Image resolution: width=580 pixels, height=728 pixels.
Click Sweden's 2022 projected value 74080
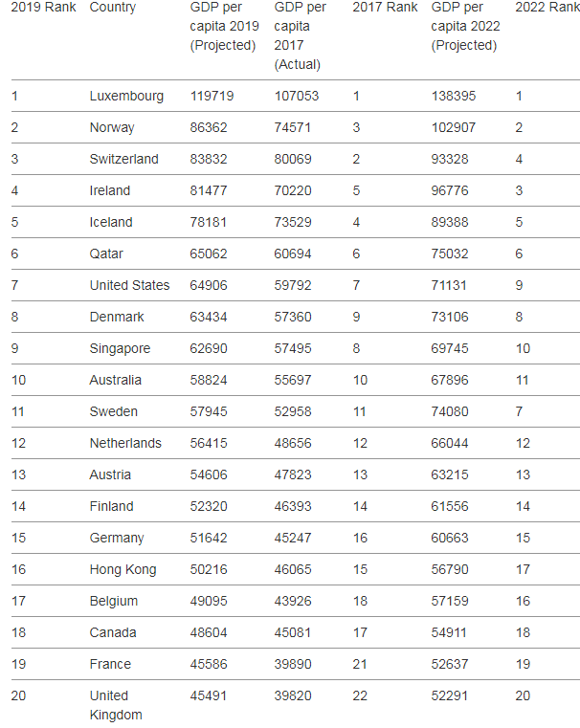450,411
